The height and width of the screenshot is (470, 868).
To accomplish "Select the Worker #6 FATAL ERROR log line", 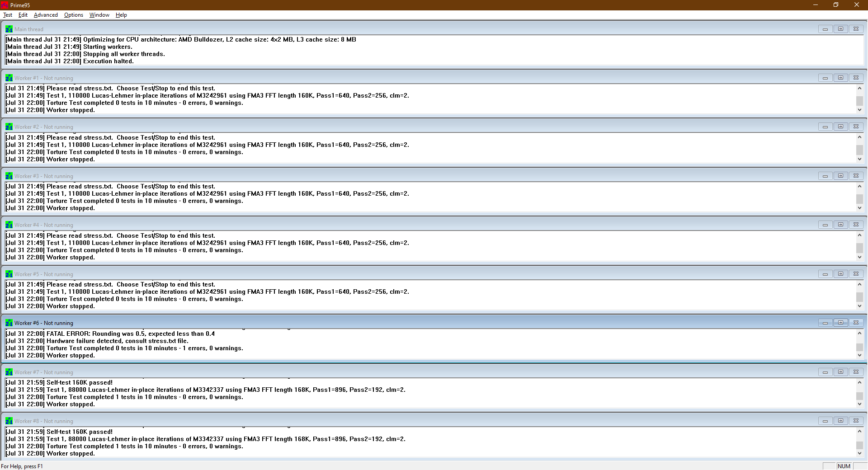I will point(110,334).
